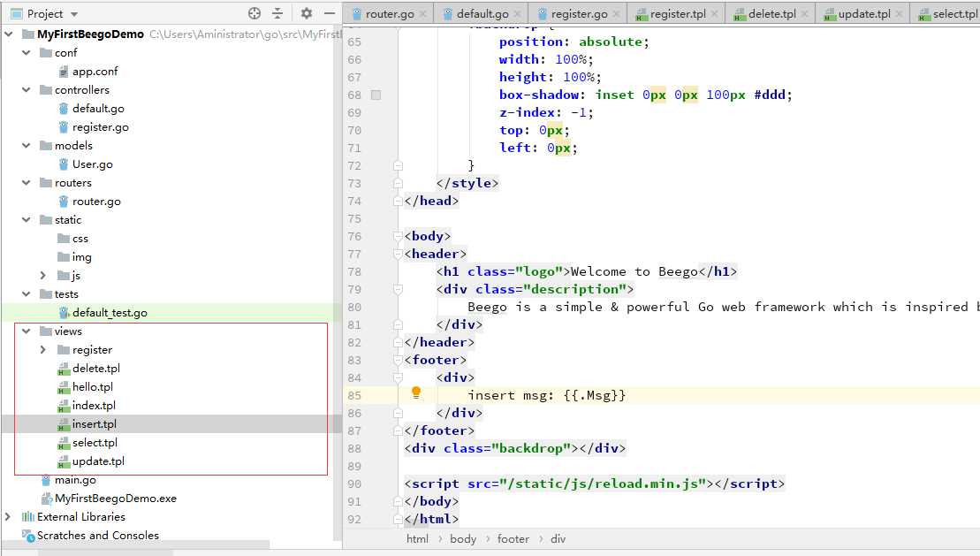980x556 pixels.
Task: Collapse the conf folder
Action: point(27,52)
